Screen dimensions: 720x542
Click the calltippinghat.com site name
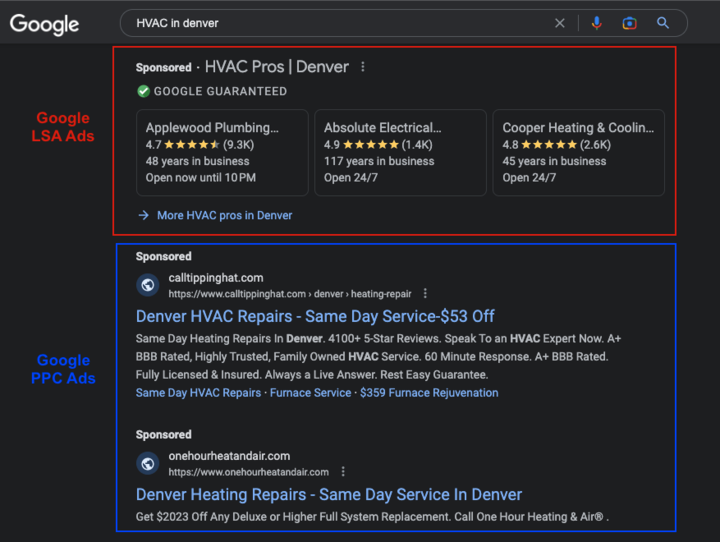click(x=216, y=278)
